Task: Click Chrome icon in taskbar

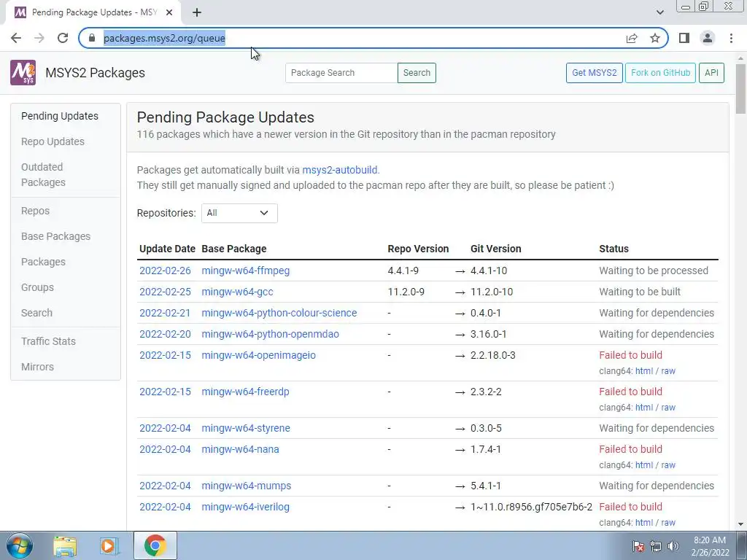Action: (x=155, y=545)
